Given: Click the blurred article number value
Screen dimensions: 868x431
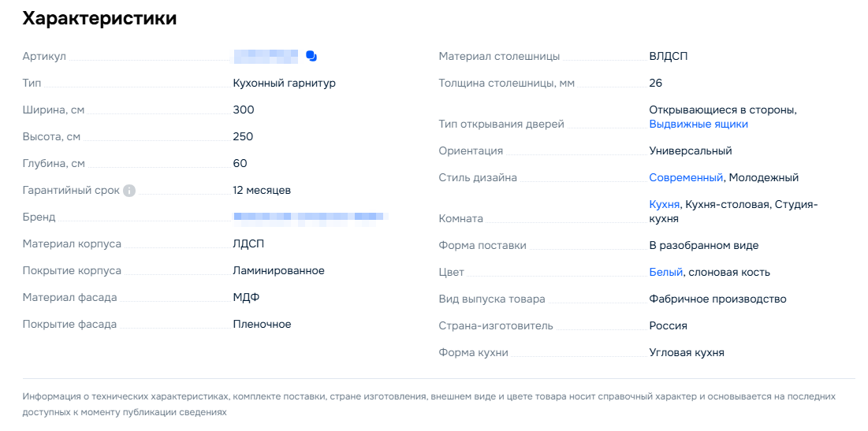Looking at the screenshot, I should 266,56.
